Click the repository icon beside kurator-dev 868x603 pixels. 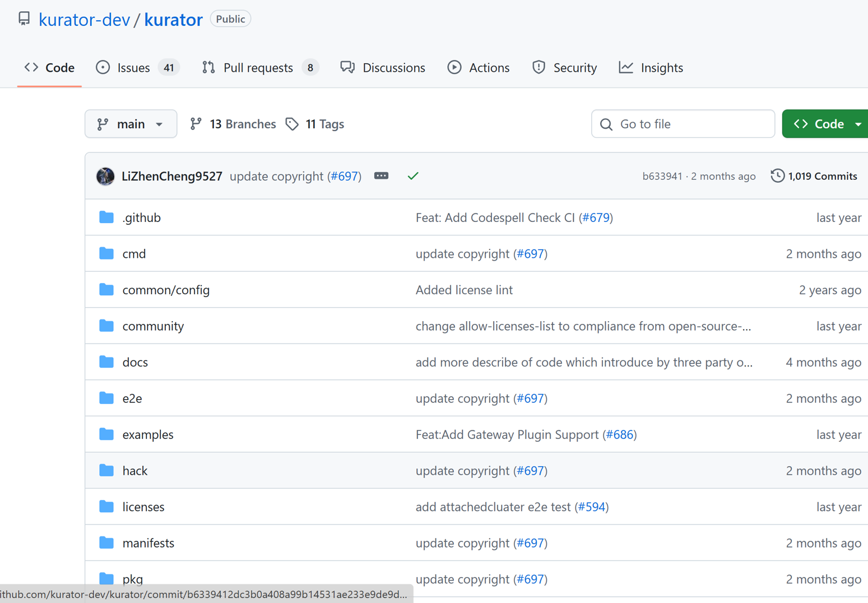(24, 19)
